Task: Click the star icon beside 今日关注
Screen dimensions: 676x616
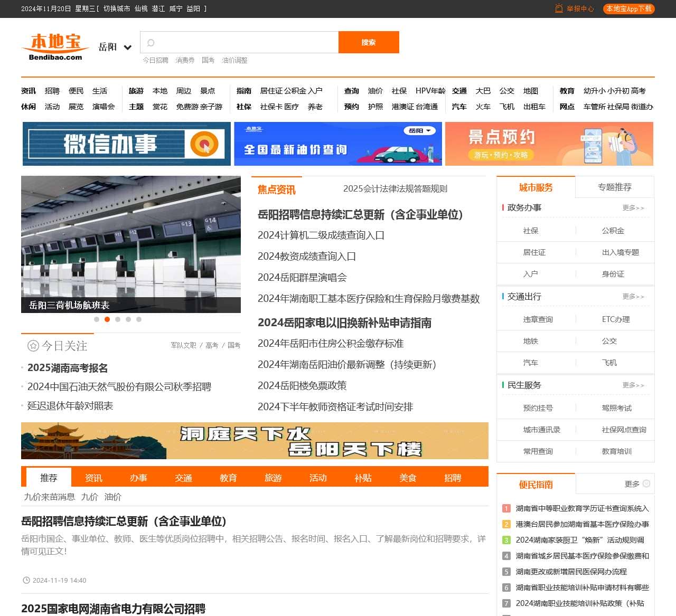Action: pyautogui.click(x=33, y=346)
